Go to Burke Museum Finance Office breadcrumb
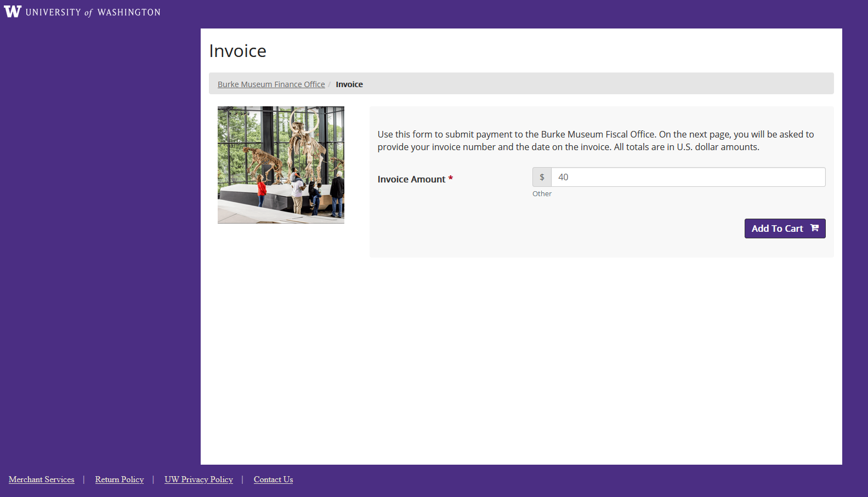This screenshot has height=497, width=868. point(271,84)
